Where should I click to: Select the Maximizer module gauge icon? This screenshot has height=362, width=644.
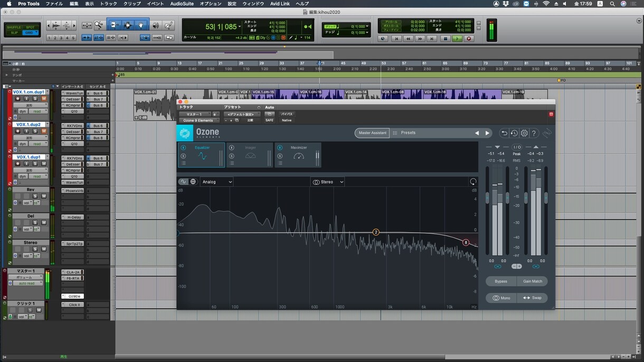(x=299, y=156)
